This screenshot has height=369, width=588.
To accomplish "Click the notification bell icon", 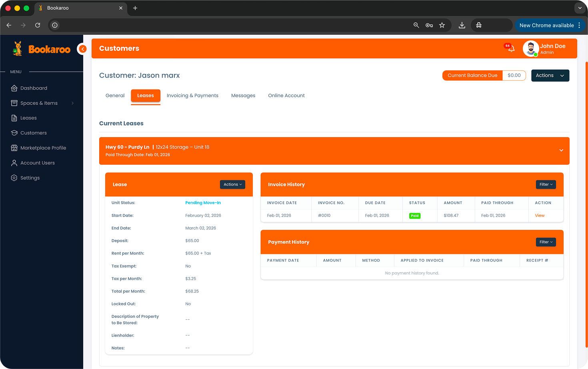I will 511,49.
